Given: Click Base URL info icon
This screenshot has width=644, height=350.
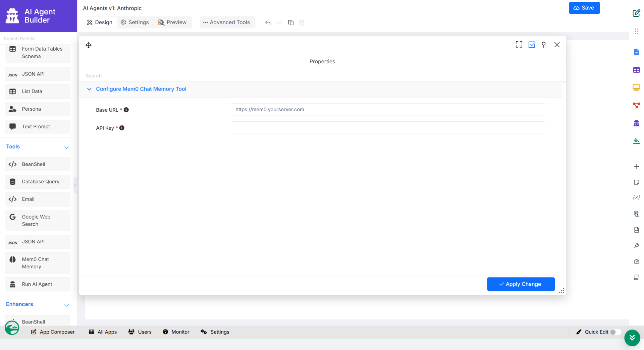Looking at the screenshot, I should [x=126, y=110].
